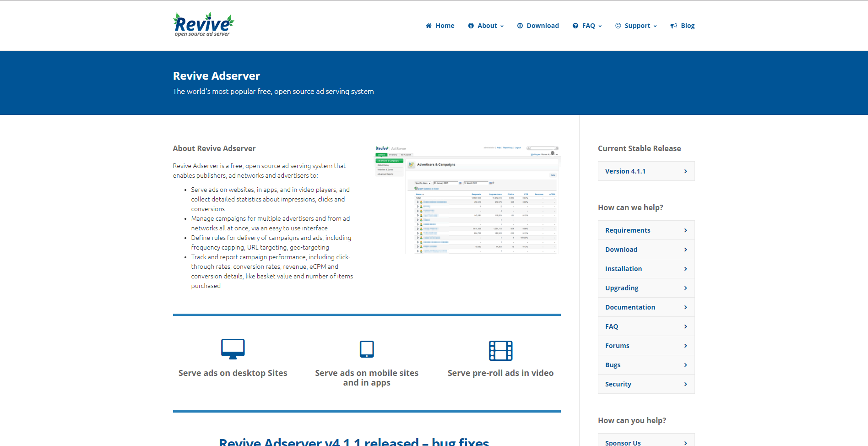The image size is (868, 446).
Task: Open the Requirements help link
Action: click(646, 230)
